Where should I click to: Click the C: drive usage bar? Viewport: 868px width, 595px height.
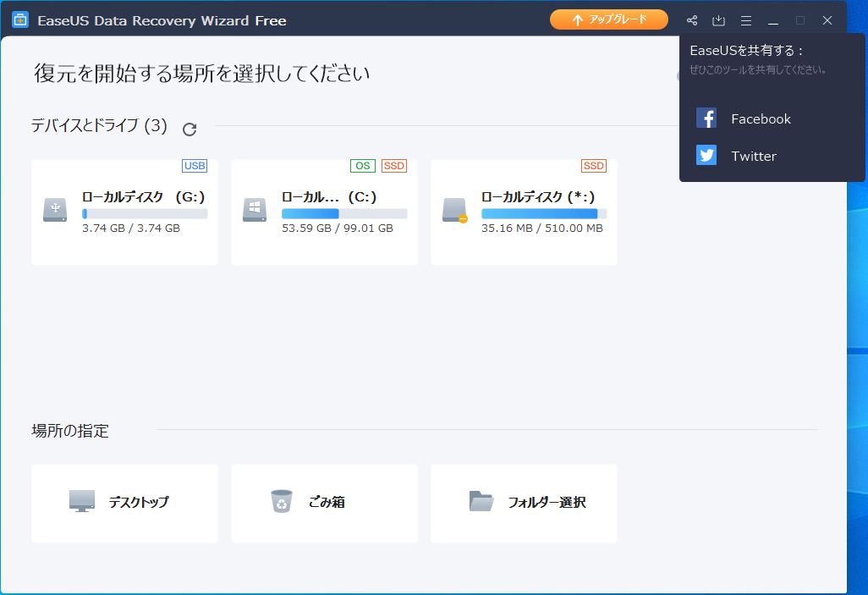[x=343, y=214]
